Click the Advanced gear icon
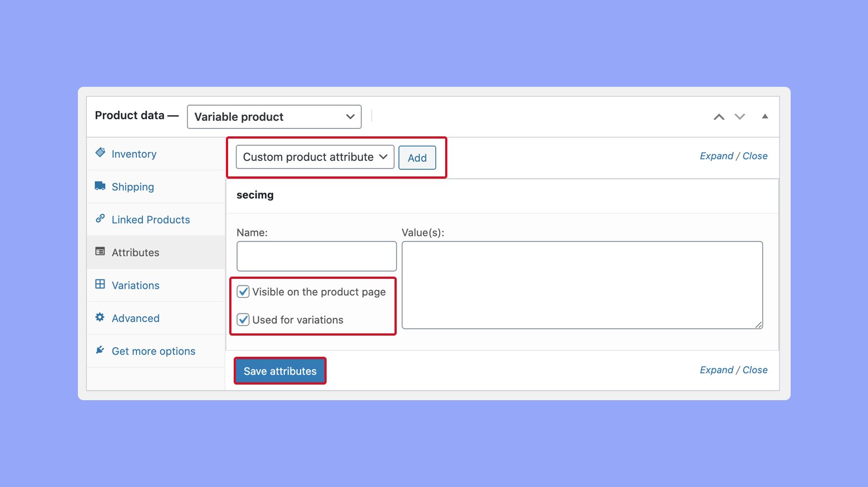Image resolution: width=868 pixels, height=487 pixels. pos(100,317)
